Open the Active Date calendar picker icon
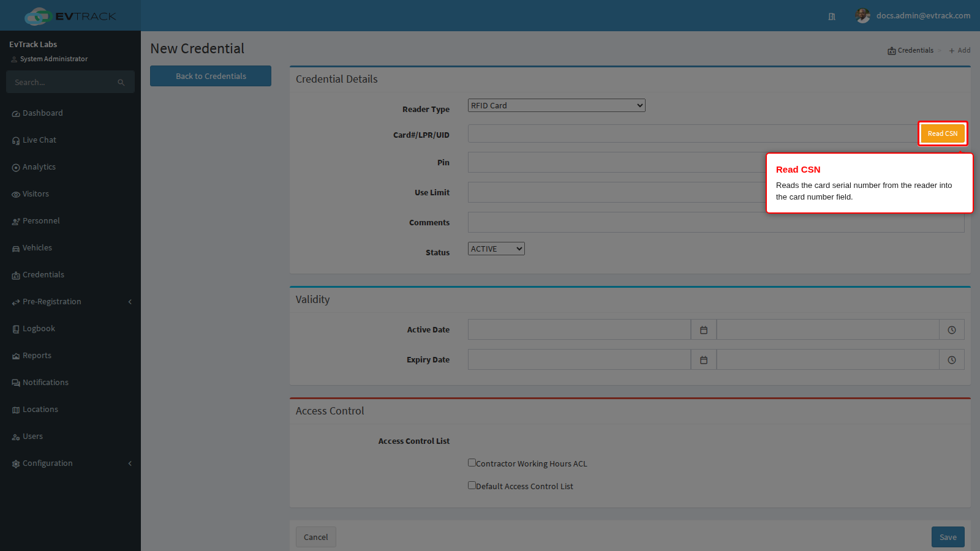The height and width of the screenshot is (551, 980). (704, 330)
